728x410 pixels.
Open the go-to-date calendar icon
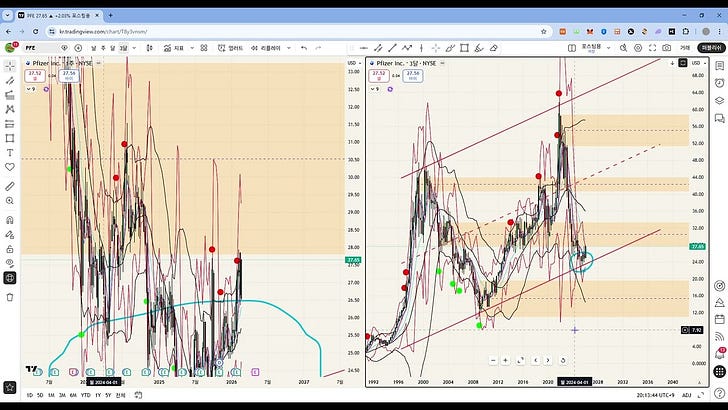click(x=138, y=395)
